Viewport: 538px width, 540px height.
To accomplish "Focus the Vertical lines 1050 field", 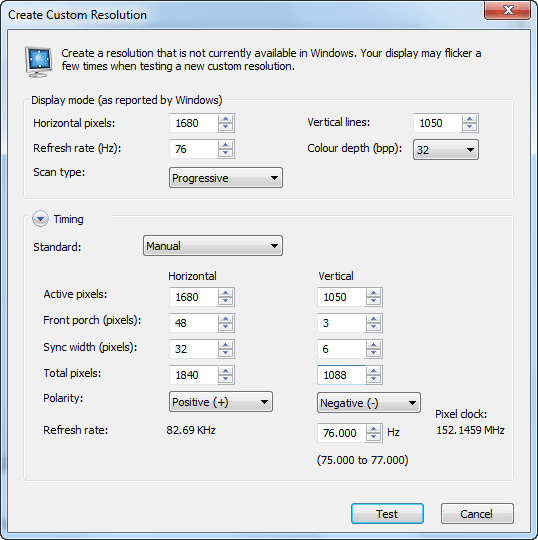I will [x=437, y=123].
